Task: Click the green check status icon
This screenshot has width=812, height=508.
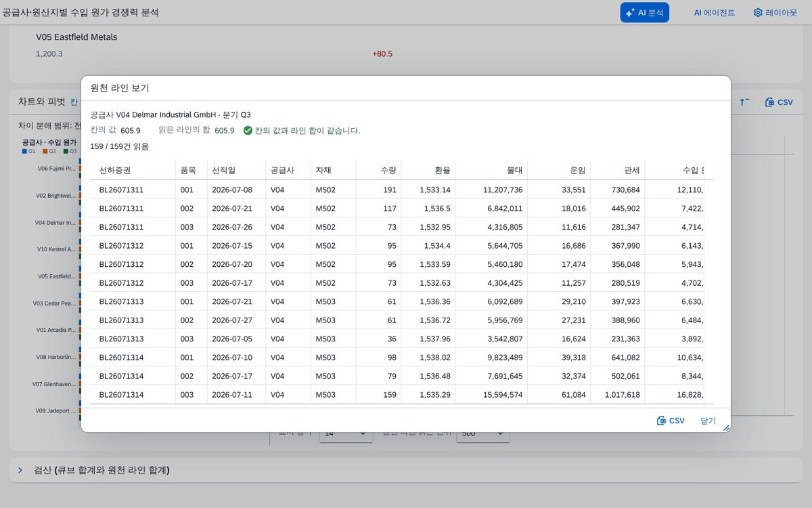Action: (x=248, y=131)
